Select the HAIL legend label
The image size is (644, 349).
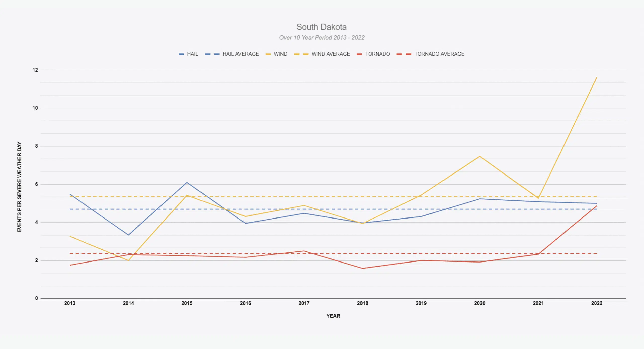[x=192, y=54]
